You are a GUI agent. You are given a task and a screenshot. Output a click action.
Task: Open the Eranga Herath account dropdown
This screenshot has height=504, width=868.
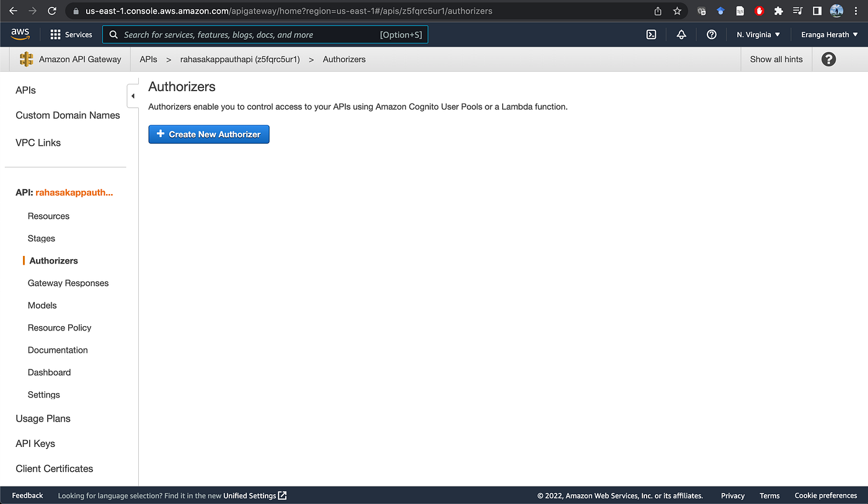pos(830,35)
